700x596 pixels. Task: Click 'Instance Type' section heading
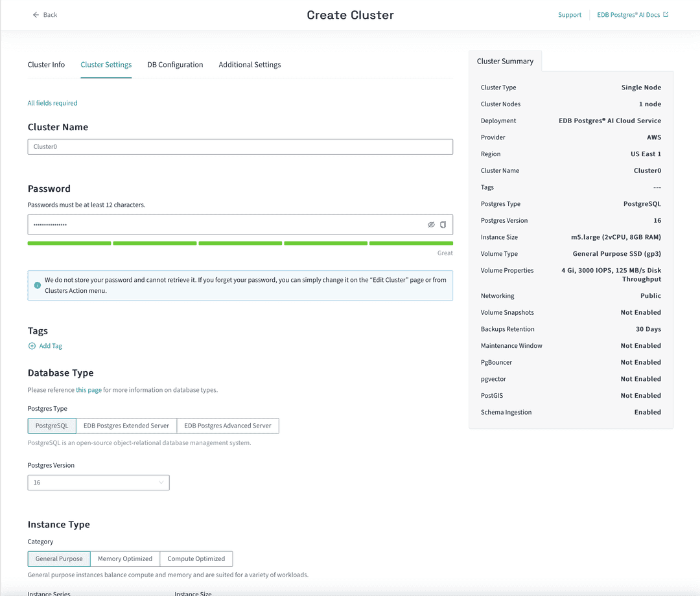pos(59,525)
